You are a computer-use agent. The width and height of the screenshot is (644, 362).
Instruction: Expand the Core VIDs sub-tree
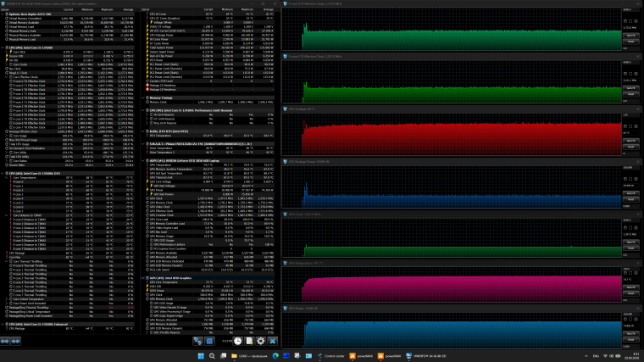7,52
